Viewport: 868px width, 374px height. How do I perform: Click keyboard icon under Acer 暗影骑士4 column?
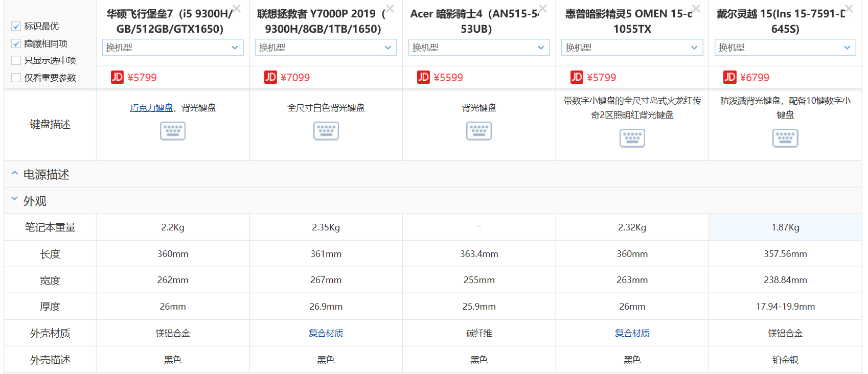[x=479, y=131]
